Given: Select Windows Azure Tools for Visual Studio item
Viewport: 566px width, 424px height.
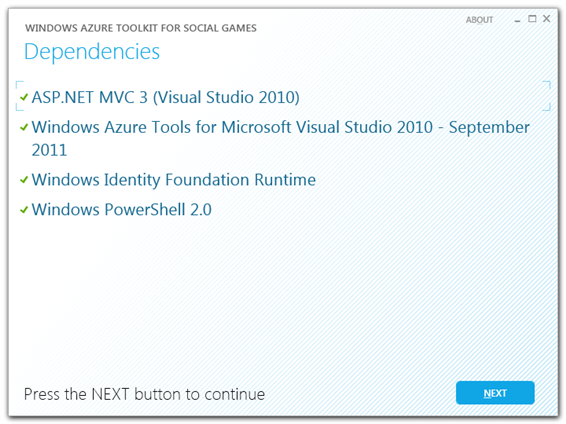Looking at the screenshot, I should (280, 139).
